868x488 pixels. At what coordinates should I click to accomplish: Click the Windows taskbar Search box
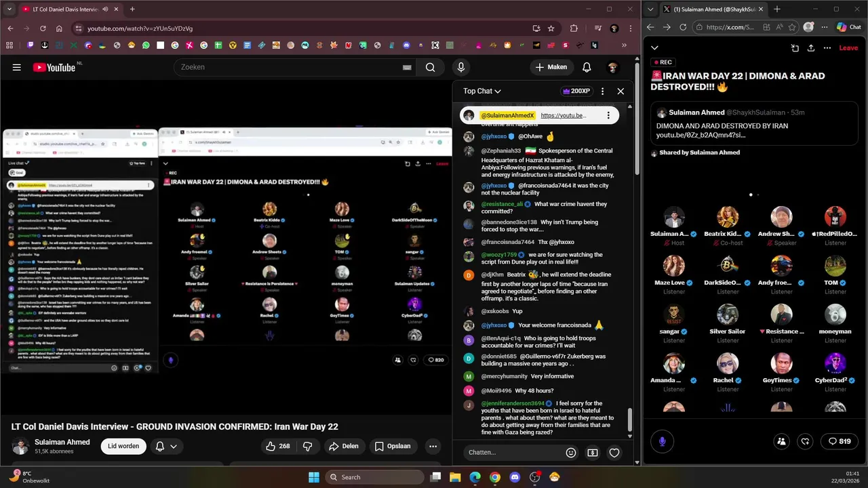coord(374,477)
